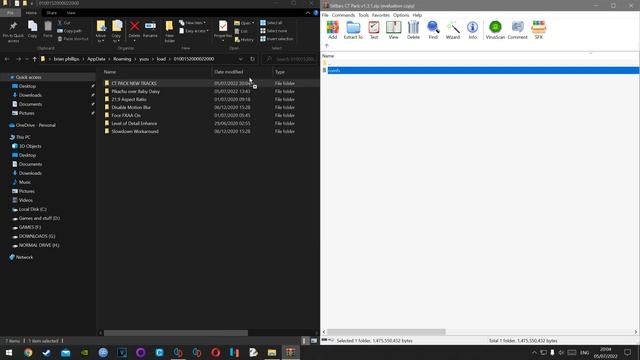Open the Wizard tool in WinRAR
The height and width of the screenshot is (360, 640).
click(x=453, y=30)
